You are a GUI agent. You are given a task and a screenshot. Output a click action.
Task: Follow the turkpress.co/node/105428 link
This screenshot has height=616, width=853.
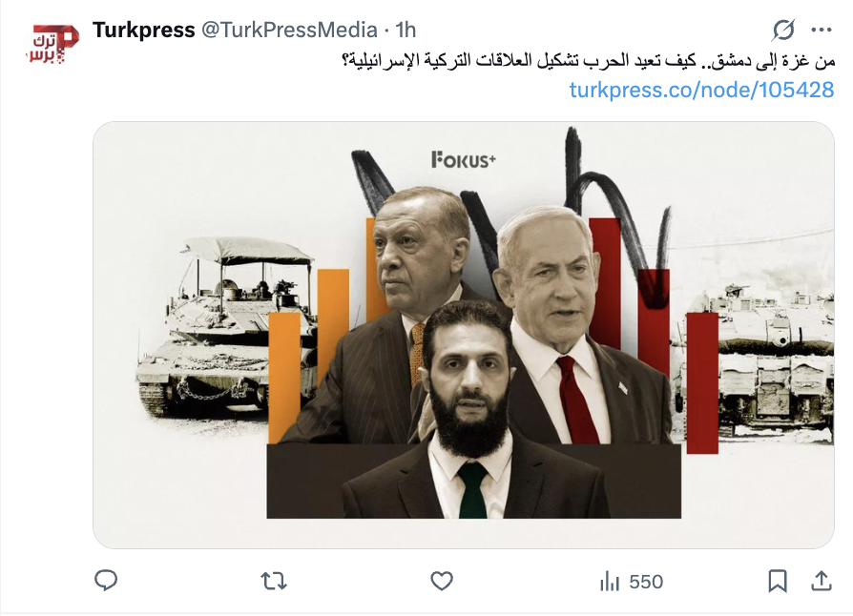(x=701, y=90)
